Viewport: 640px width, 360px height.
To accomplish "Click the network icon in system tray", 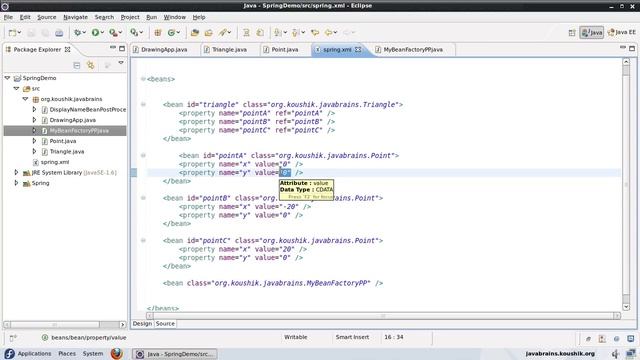I will (x=631, y=353).
